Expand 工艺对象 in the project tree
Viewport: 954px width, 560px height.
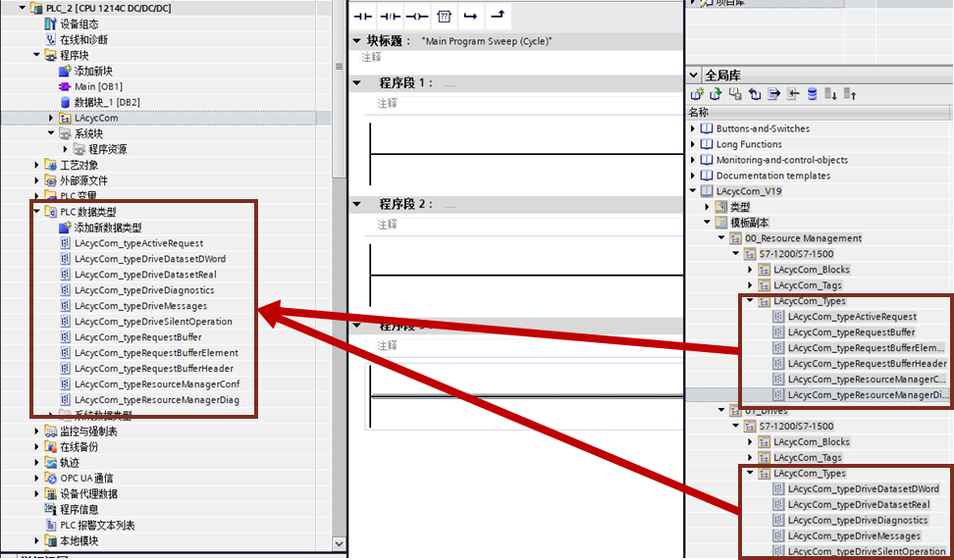pos(38,165)
